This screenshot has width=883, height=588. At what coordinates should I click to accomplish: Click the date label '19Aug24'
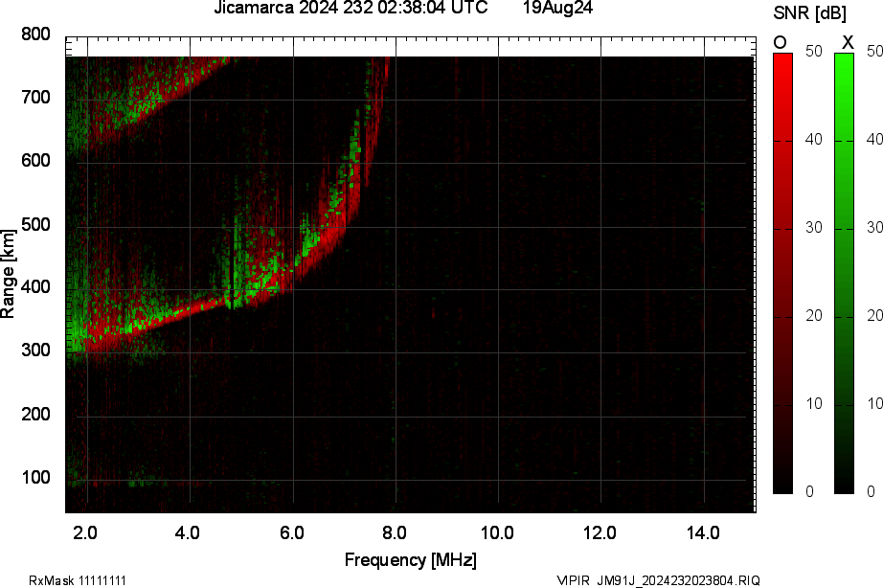[557, 8]
